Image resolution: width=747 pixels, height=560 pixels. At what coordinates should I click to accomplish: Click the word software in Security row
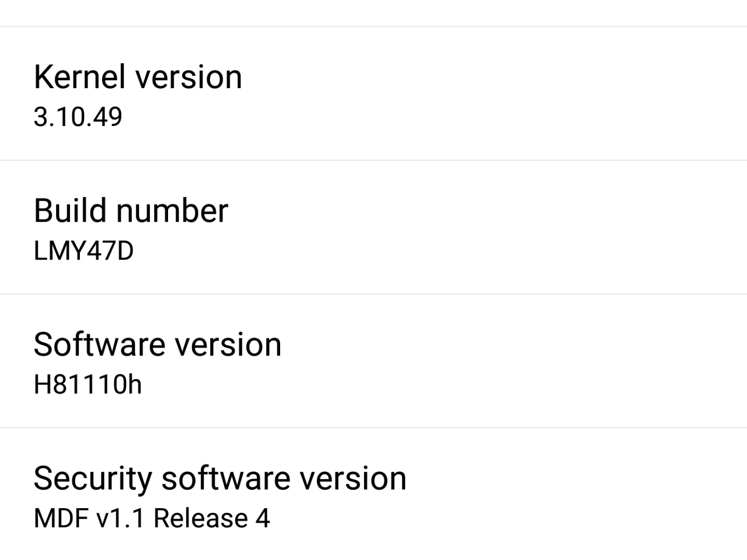(225, 479)
